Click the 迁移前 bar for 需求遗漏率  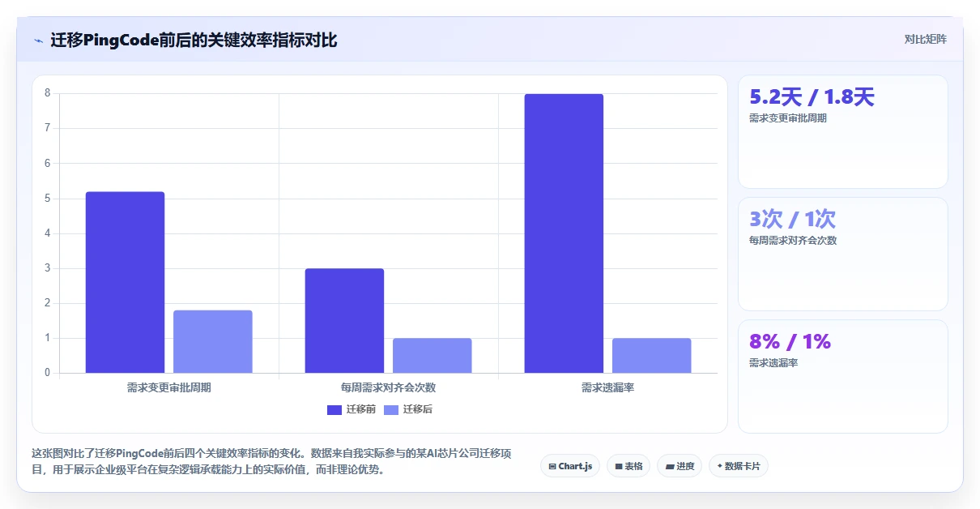click(x=564, y=233)
